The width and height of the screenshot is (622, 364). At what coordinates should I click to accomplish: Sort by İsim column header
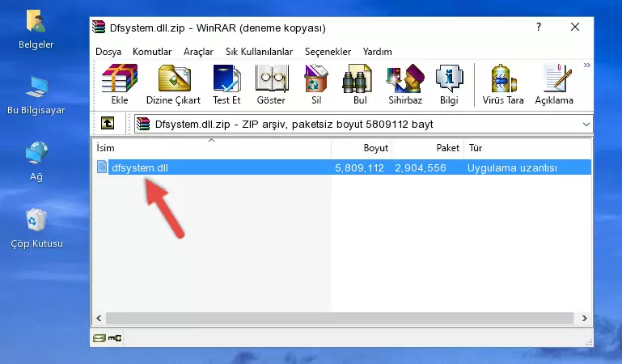[x=212, y=148]
